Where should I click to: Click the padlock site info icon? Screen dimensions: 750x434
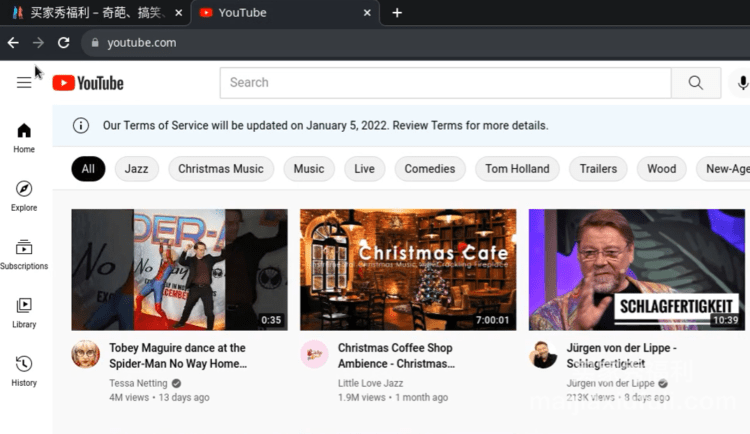[95, 43]
